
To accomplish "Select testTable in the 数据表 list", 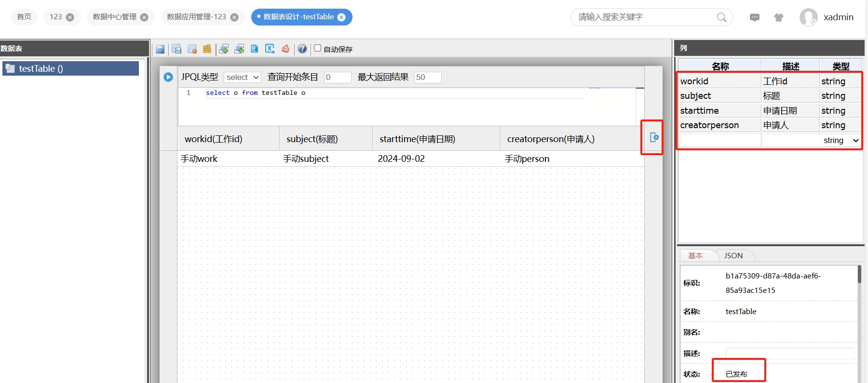I will pos(70,68).
